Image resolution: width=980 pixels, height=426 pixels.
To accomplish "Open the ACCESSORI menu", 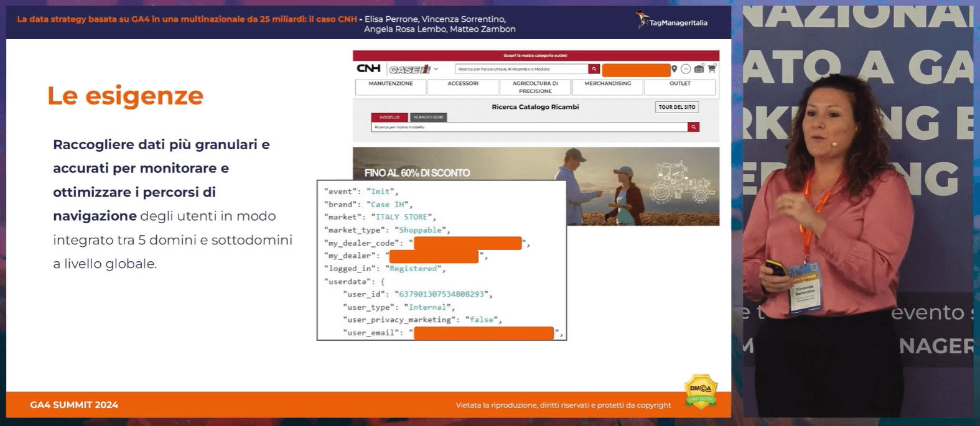I will pyautogui.click(x=463, y=86).
